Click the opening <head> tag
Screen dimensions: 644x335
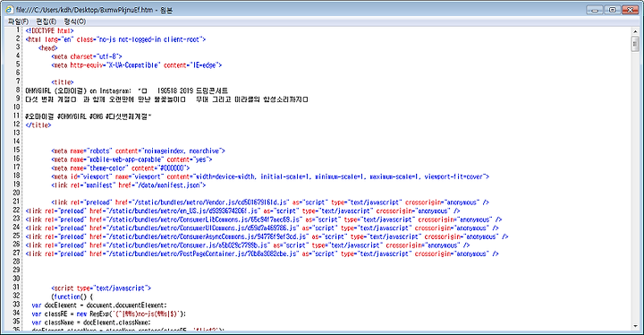[x=48, y=48]
